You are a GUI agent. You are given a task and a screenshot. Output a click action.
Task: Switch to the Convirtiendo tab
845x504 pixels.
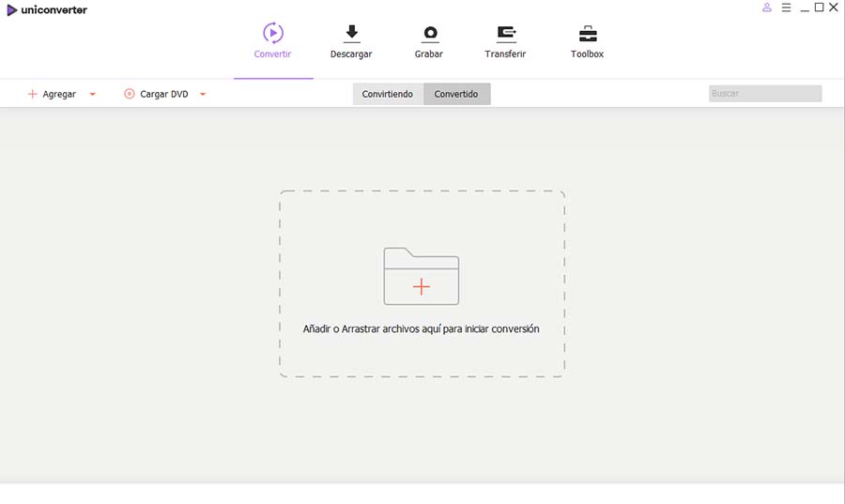(388, 94)
